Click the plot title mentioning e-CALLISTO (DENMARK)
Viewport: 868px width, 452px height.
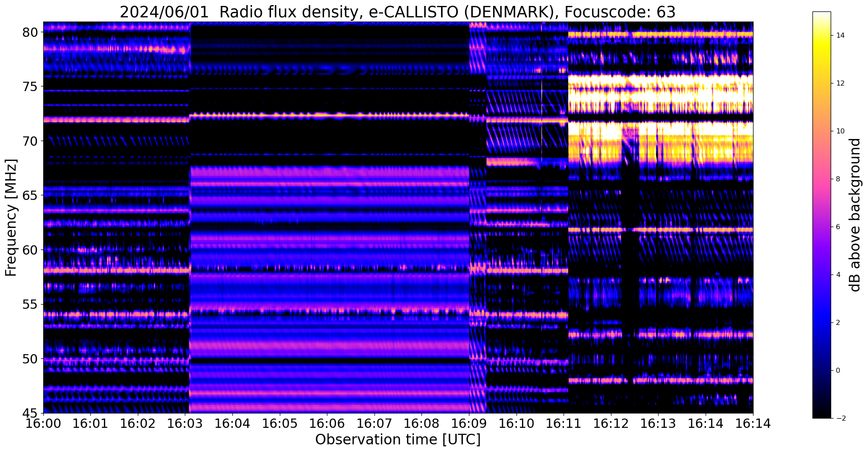[398, 12]
